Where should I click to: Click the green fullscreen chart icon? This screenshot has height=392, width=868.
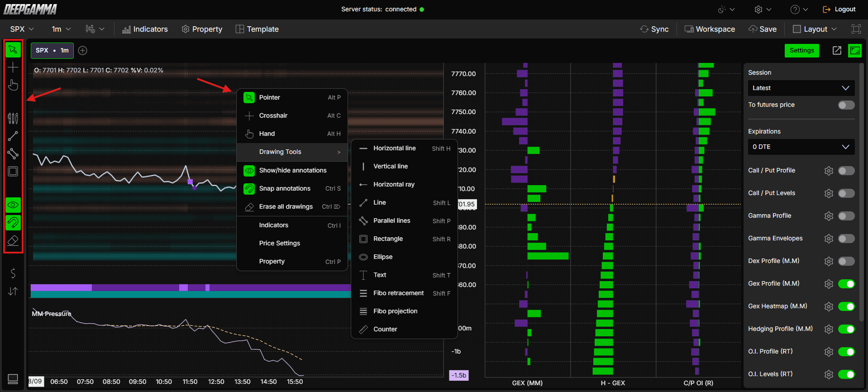[855, 51]
